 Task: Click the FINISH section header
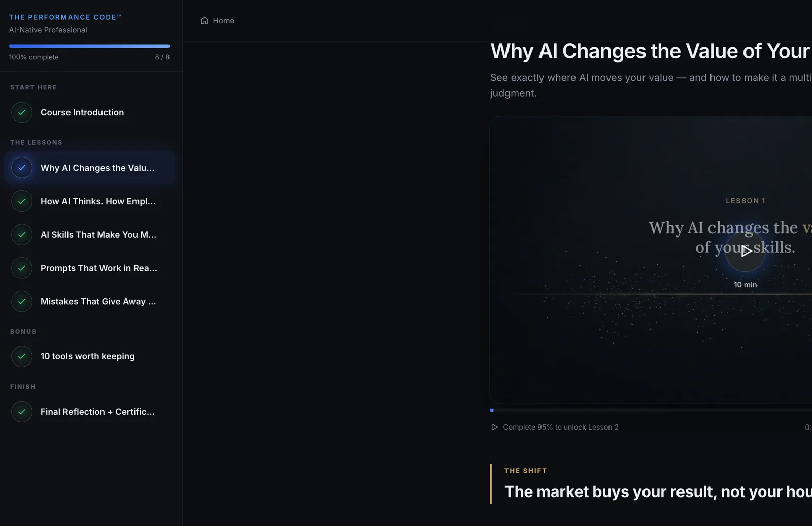[x=23, y=387]
